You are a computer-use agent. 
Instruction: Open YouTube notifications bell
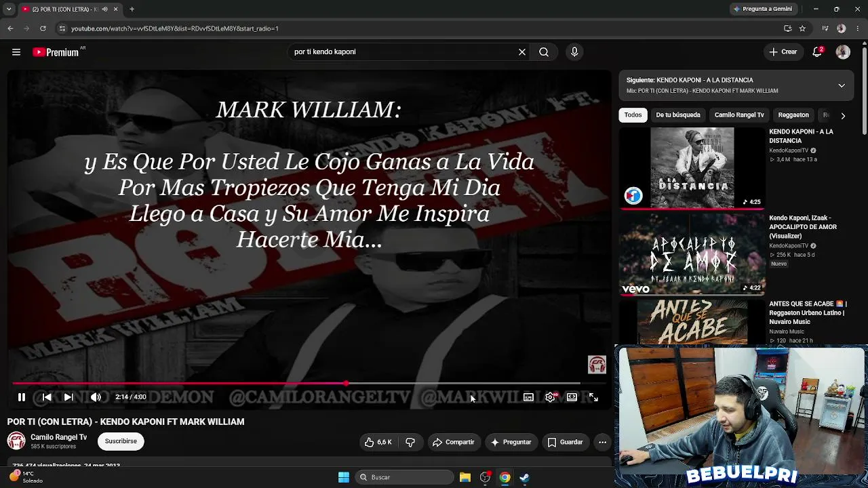[x=818, y=52]
